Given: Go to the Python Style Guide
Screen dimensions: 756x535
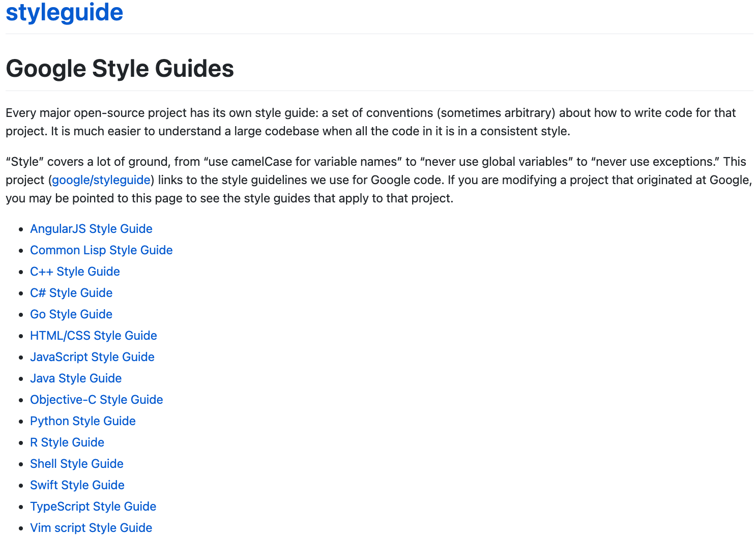Looking at the screenshot, I should click(83, 421).
